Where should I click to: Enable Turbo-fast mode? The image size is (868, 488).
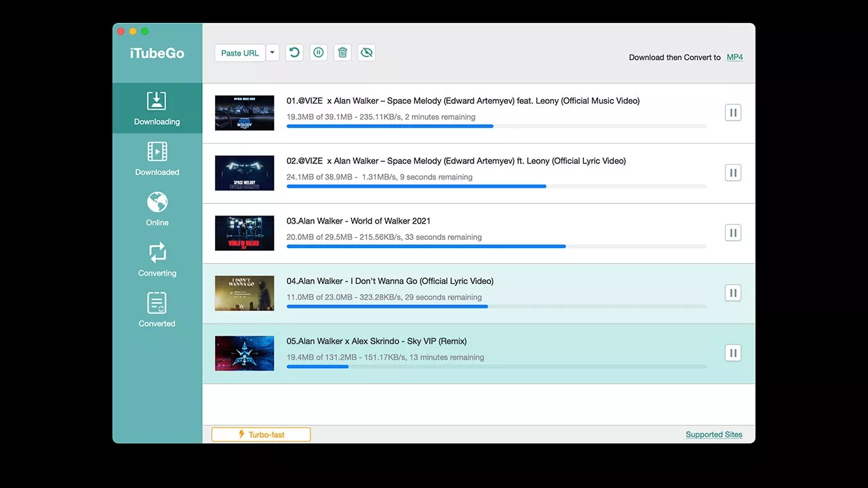coord(261,434)
